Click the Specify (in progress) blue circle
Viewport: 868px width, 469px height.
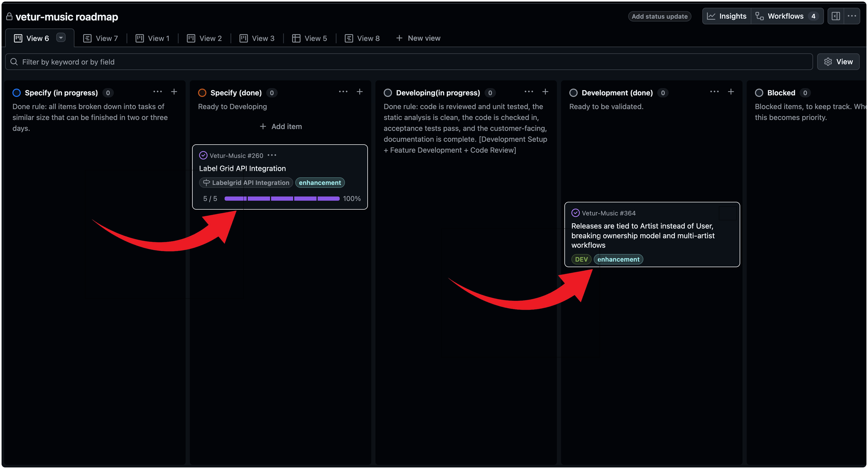tap(17, 93)
